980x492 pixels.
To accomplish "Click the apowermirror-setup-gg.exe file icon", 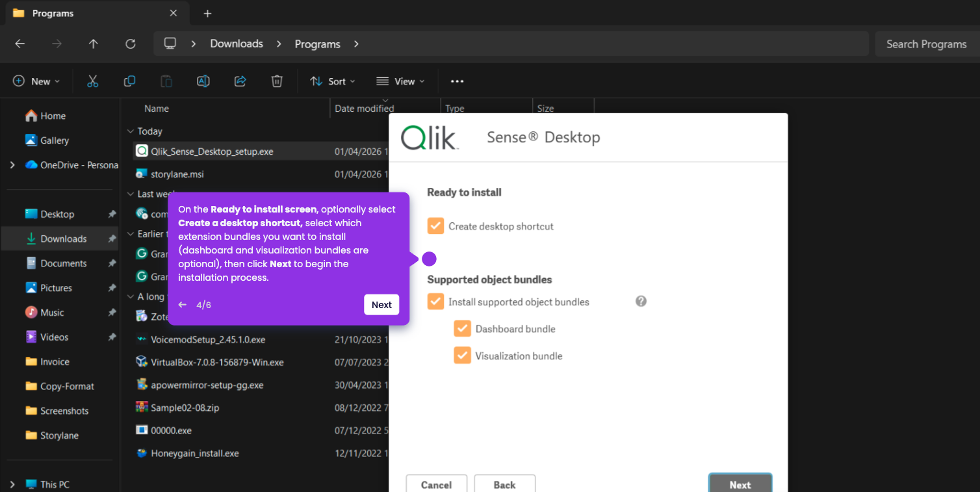I will pos(142,384).
